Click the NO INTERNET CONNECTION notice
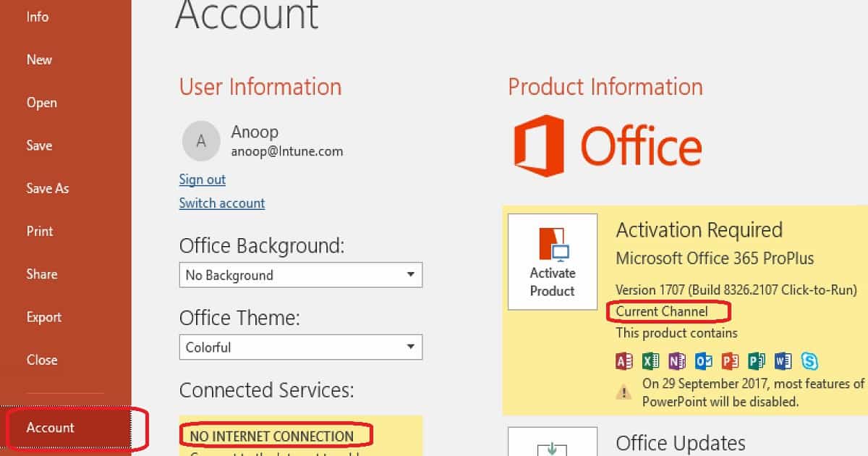 pyautogui.click(x=272, y=436)
